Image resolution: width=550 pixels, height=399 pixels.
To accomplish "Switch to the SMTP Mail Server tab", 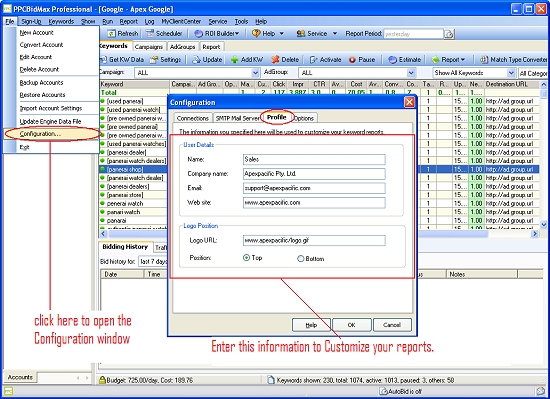I will coord(237,118).
